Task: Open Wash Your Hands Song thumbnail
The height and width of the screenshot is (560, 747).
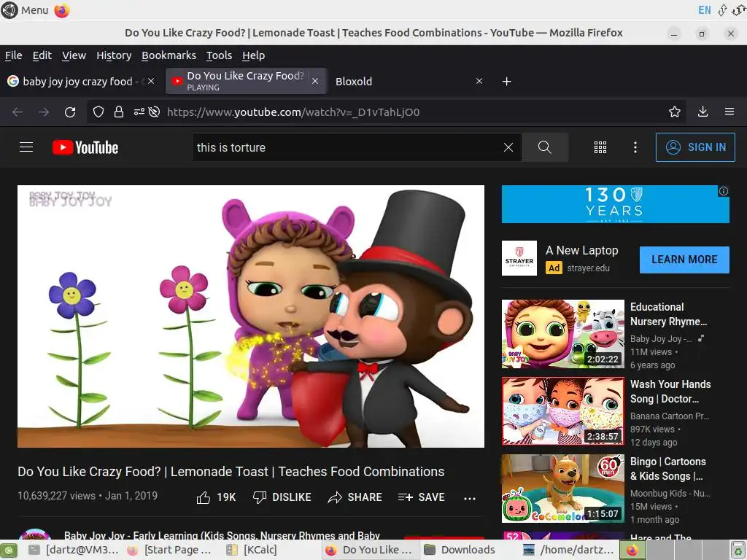Action: (562, 411)
